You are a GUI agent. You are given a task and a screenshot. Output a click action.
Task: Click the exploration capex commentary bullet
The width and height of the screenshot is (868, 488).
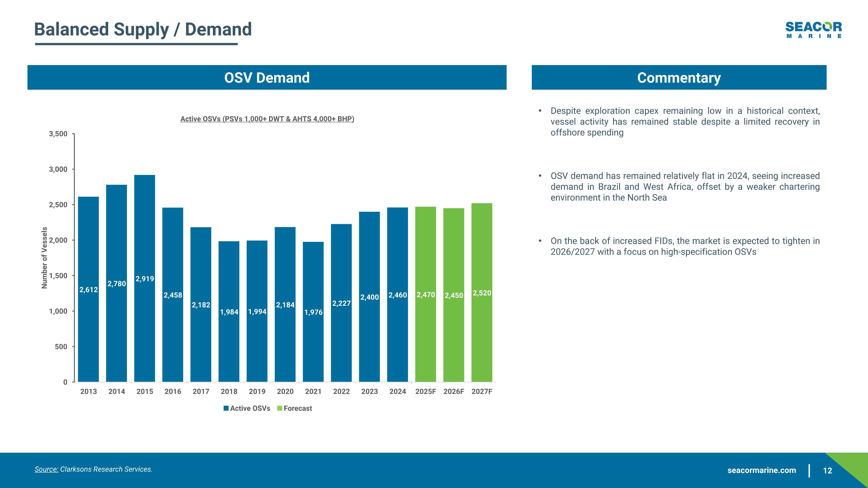pyautogui.click(x=685, y=121)
